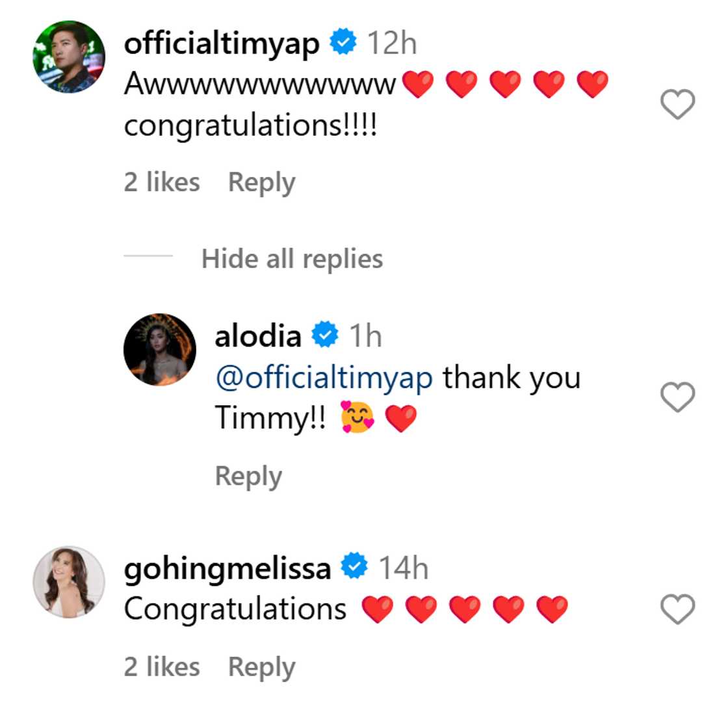Click the 12h timestamp on officialtimyap's comment
The width and height of the screenshot is (728, 712).
[x=392, y=44]
